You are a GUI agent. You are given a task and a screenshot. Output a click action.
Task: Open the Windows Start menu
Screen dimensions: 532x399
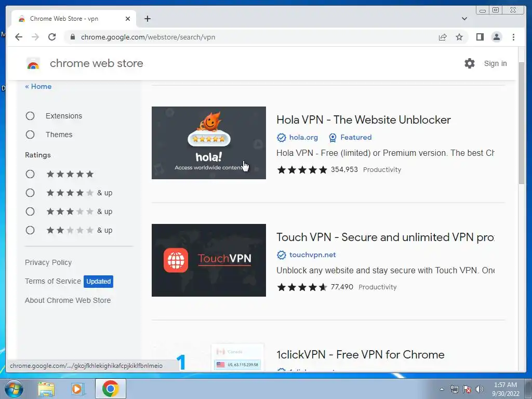(x=14, y=389)
